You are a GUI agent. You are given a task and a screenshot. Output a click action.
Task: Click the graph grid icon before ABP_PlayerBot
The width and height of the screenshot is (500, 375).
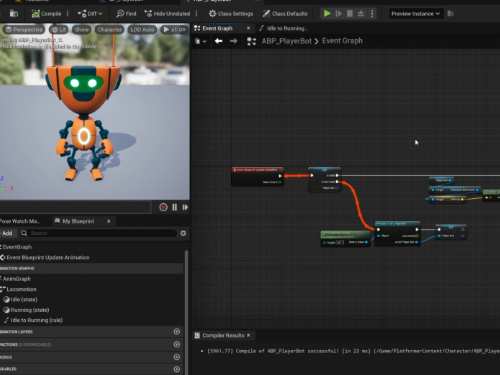[x=251, y=41]
